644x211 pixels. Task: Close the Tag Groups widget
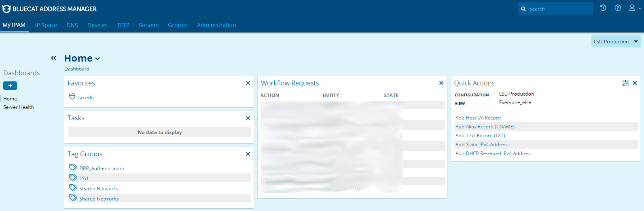coord(248,154)
